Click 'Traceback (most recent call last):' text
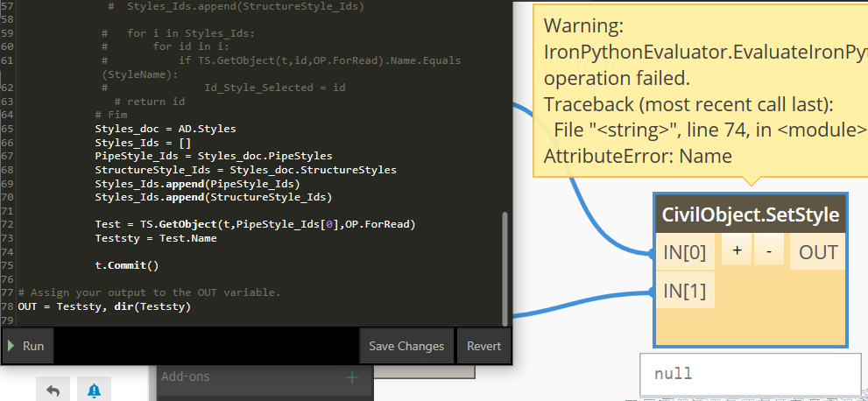This screenshot has height=401, width=868. coord(688,104)
